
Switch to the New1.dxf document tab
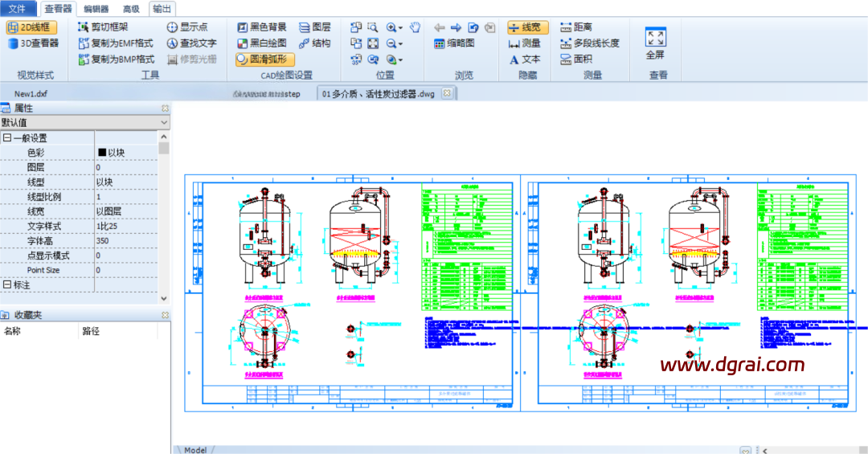pos(31,94)
